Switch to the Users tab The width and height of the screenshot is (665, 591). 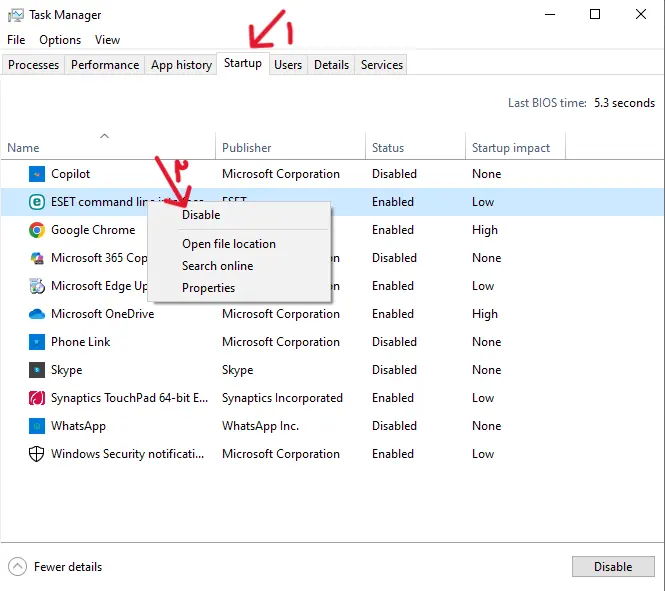(288, 65)
